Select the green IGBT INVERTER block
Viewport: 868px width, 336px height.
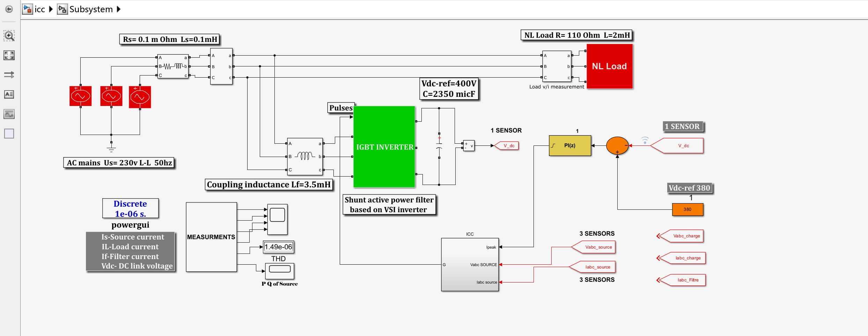tap(384, 147)
